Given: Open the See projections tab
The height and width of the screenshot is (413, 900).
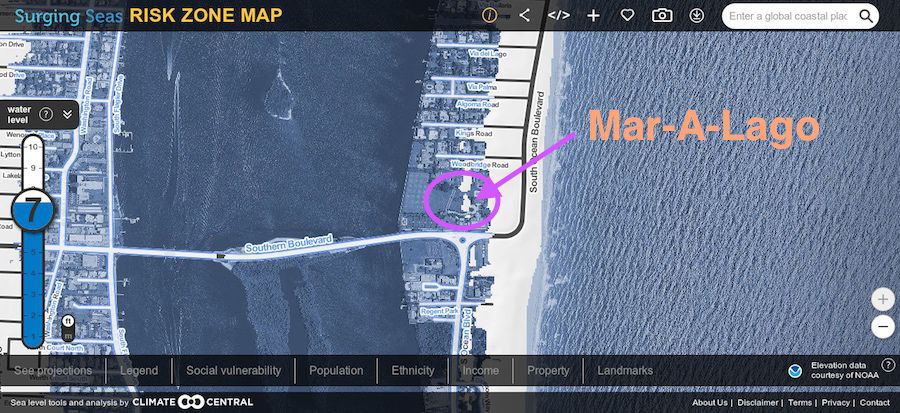Looking at the screenshot, I should (53, 371).
